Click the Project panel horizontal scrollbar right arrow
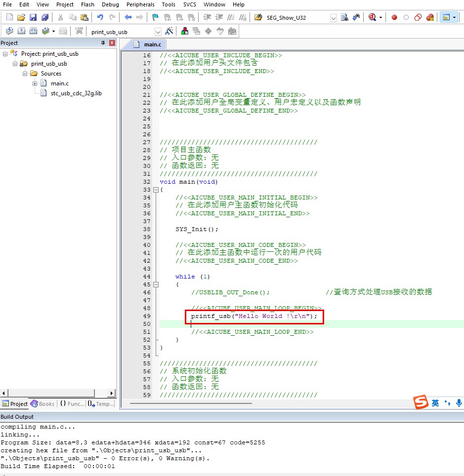Viewport: 464px width, 476px height. (x=112, y=393)
